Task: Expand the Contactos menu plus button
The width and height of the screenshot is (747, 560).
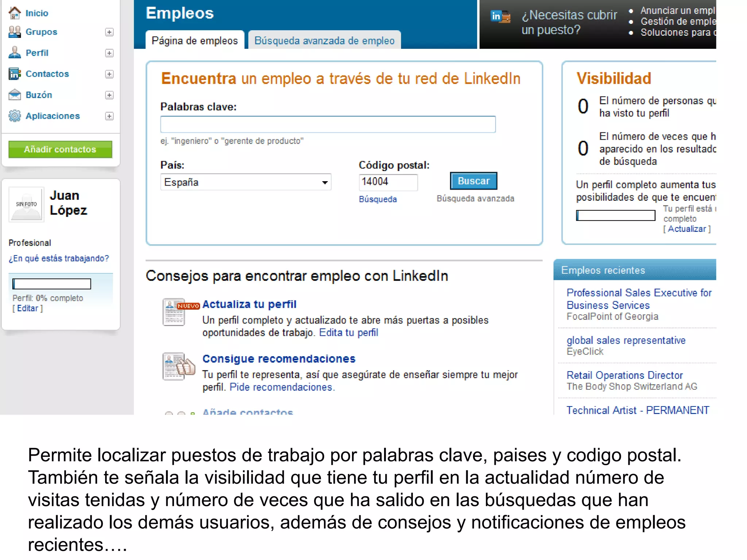Action: tap(109, 74)
